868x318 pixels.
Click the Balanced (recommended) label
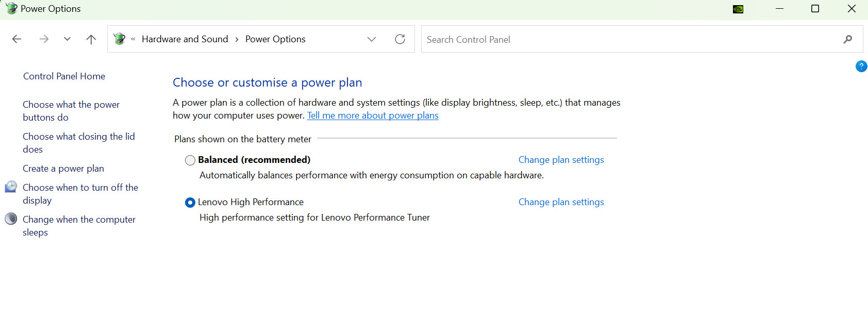(x=254, y=160)
